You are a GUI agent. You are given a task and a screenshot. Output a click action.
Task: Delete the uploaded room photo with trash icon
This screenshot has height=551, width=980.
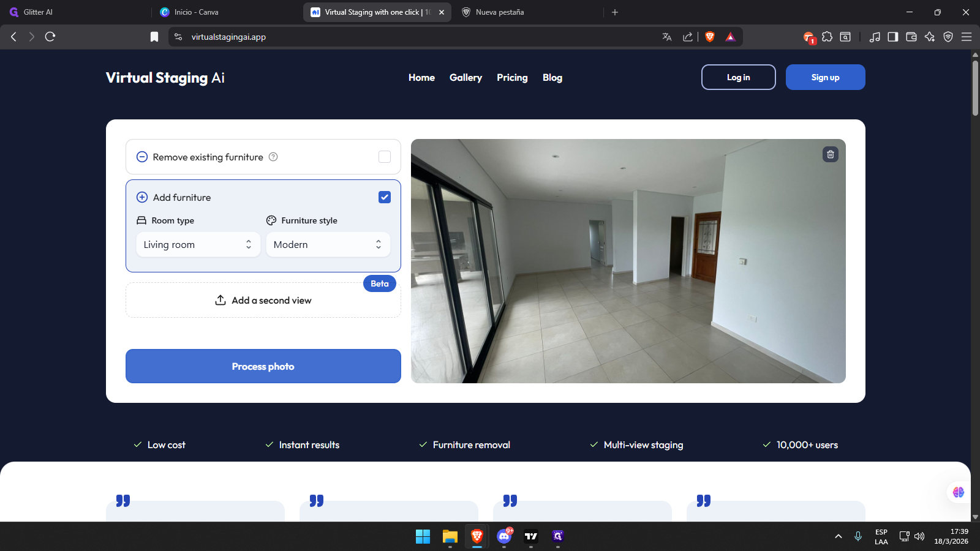point(830,154)
